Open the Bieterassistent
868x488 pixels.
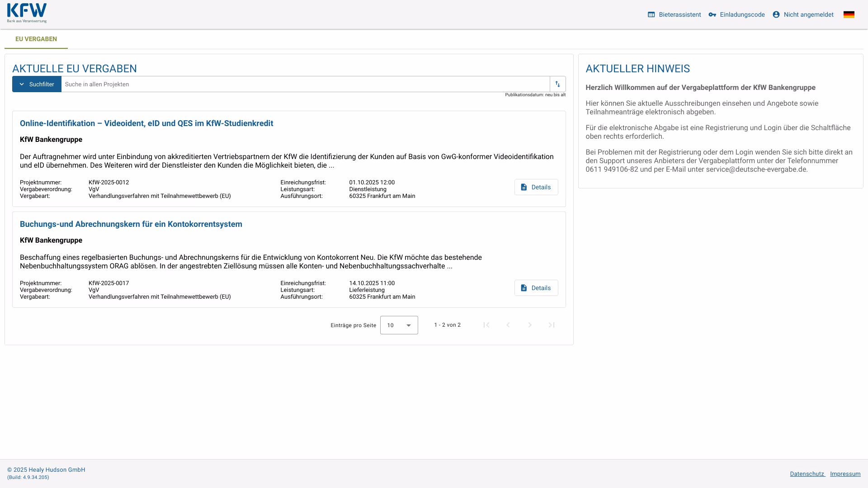674,14
